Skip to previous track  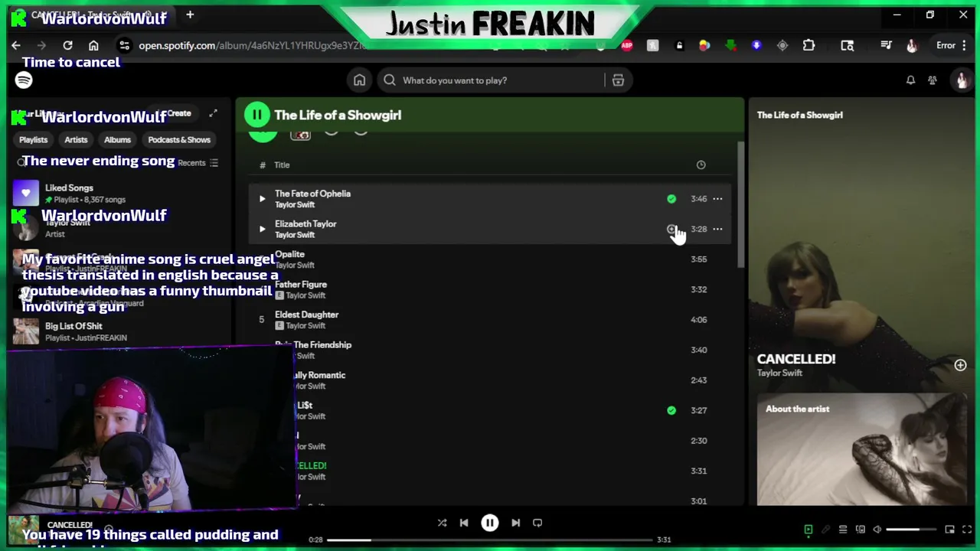(x=464, y=523)
